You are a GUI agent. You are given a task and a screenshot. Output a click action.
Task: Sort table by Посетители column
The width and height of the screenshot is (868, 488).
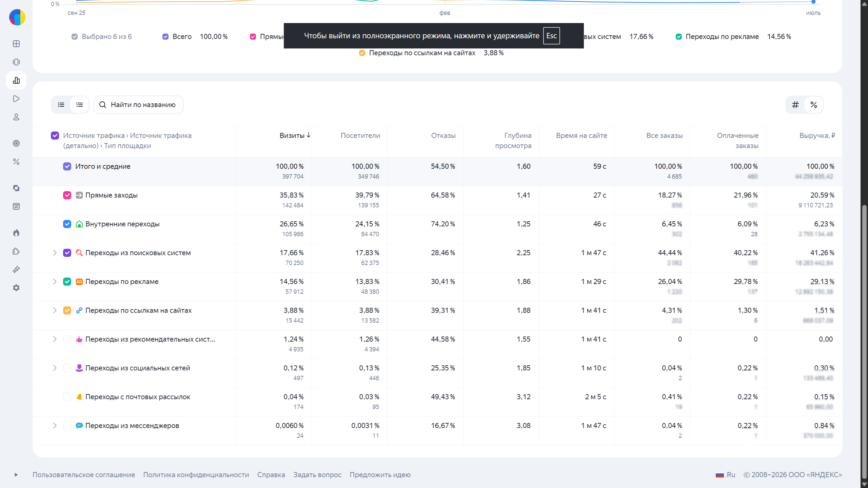pos(360,136)
